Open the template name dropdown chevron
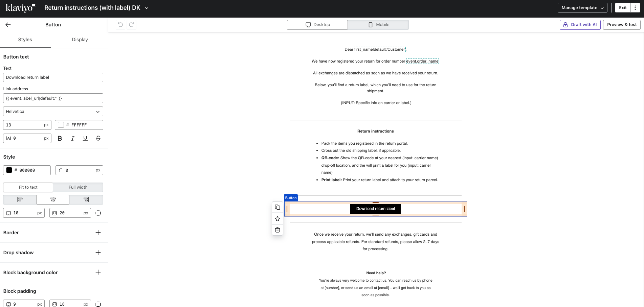The width and height of the screenshot is (644, 307). tap(147, 8)
